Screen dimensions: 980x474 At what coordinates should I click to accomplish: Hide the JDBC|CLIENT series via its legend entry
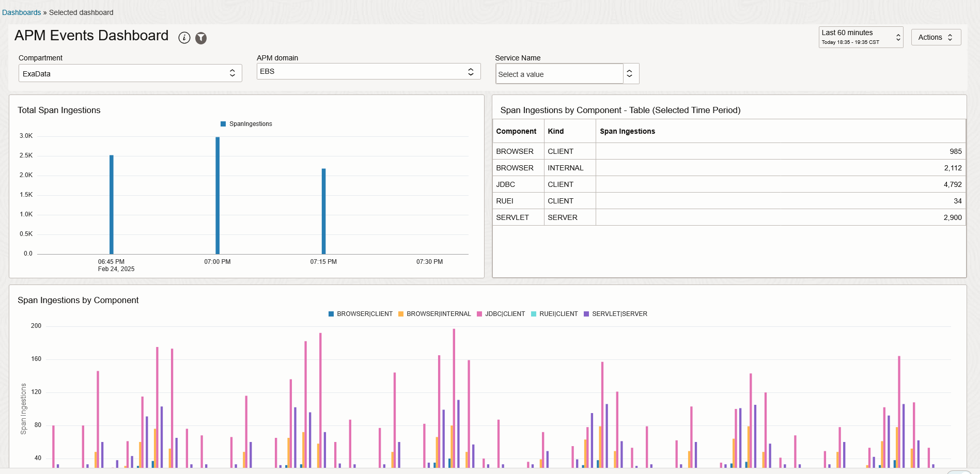click(x=501, y=313)
